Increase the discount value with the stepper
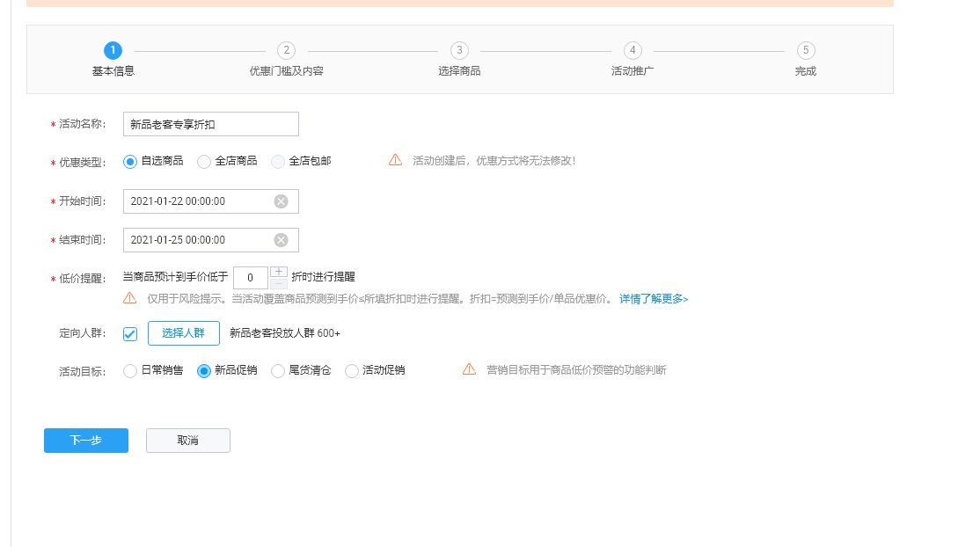The image size is (980, 547). pyautogui.click(x=279, y=272)
